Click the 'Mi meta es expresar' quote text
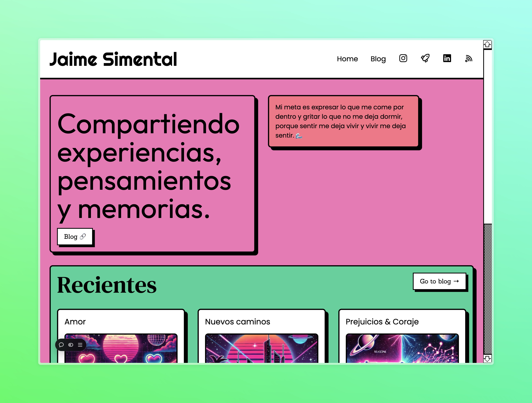Image resolution: width=532 pixels, height=403 pixels. (x=341, y=121)
